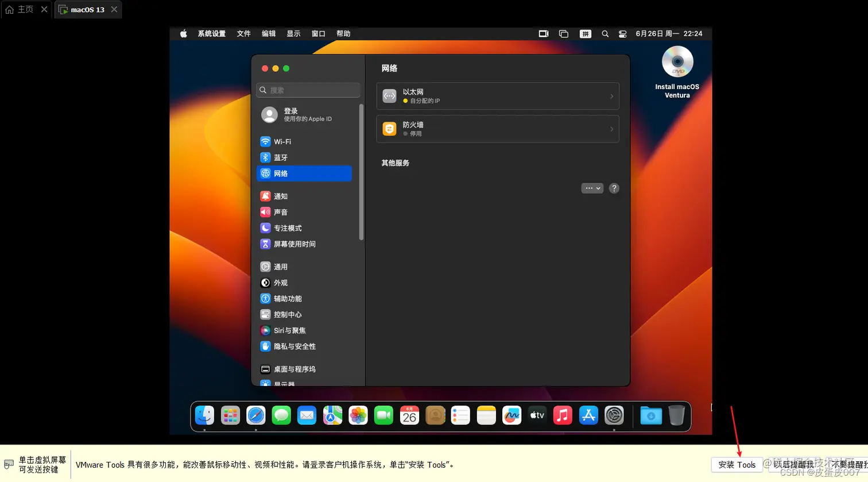Open 文件 menu
This screenshot has width=868, height=482.
point(244,34)
